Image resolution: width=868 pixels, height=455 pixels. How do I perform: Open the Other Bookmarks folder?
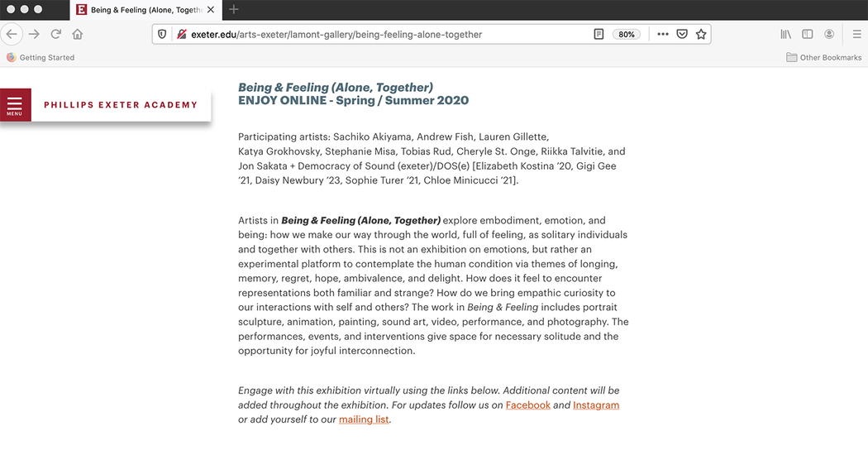tap(824, 58)
